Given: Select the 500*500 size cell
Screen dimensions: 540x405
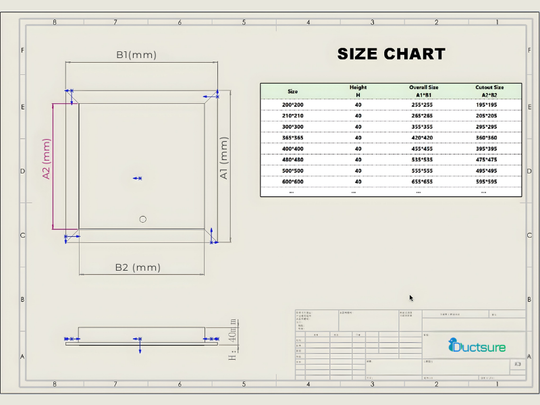Looking at the screenshot, I should [x=293, y=171].
